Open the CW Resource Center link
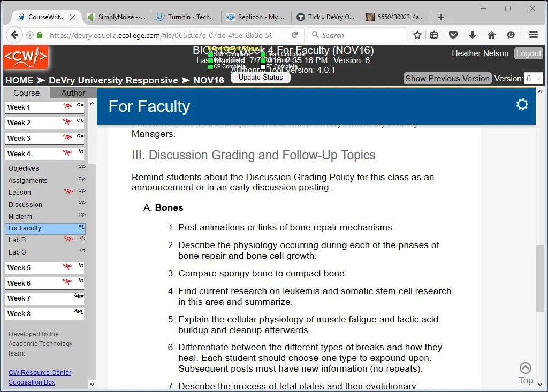The height and width of the screenshot is (392, 548). pos(40,372)
